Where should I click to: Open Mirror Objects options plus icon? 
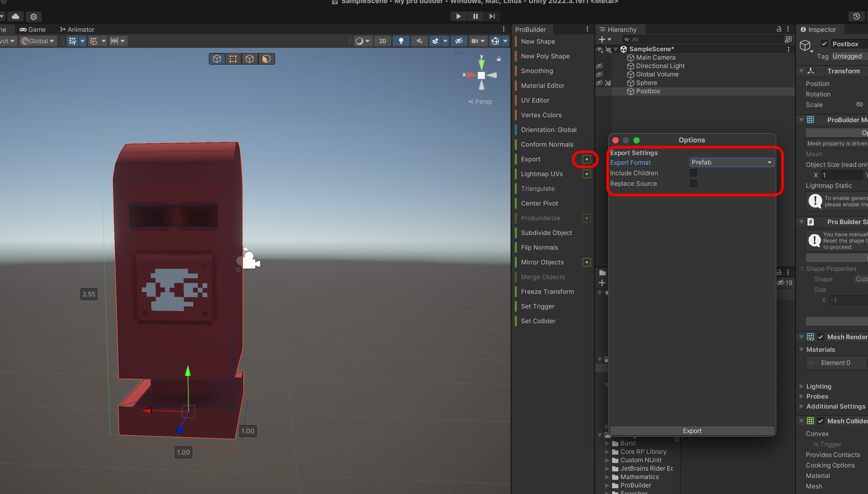click(x=587, y=262)
